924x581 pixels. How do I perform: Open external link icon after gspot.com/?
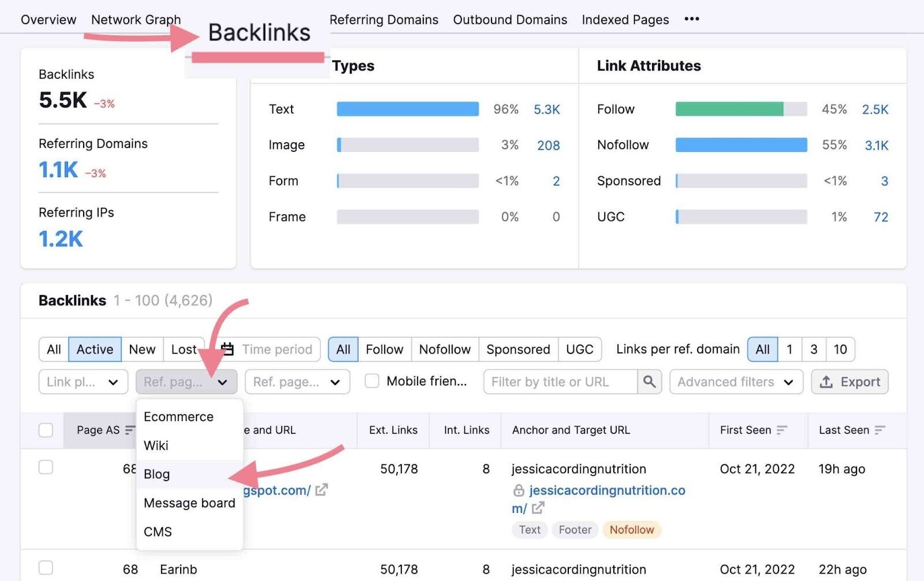(x=322, y=490)
